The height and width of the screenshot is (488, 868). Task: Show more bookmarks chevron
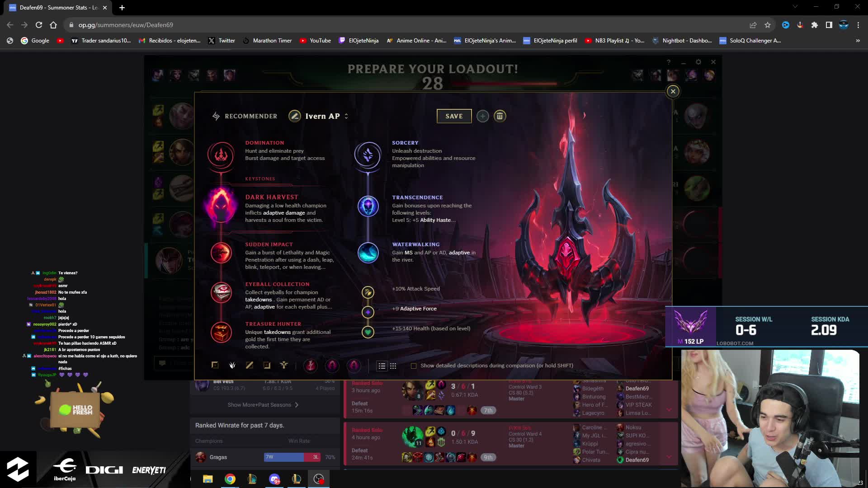tap(858, 41)
